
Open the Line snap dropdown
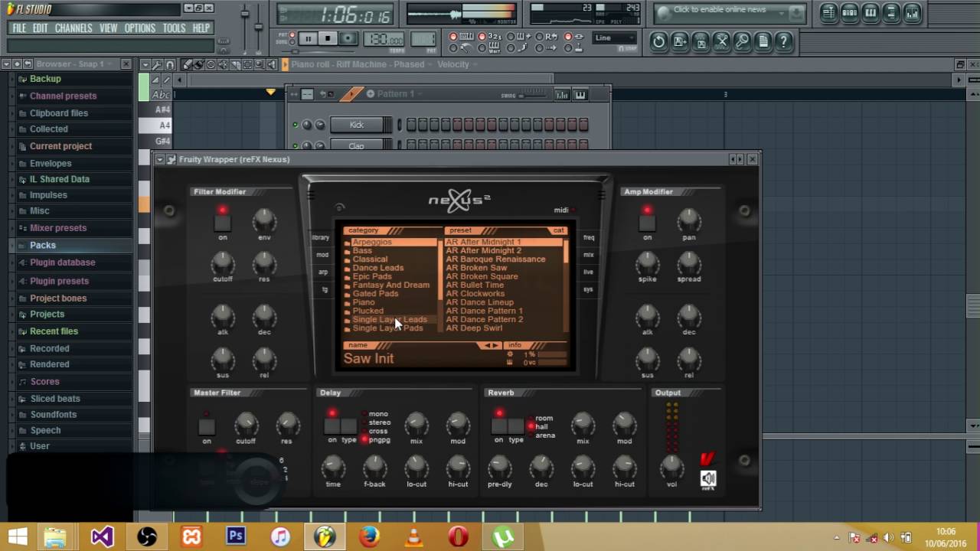pyautogui.click(x=615, y=37)
